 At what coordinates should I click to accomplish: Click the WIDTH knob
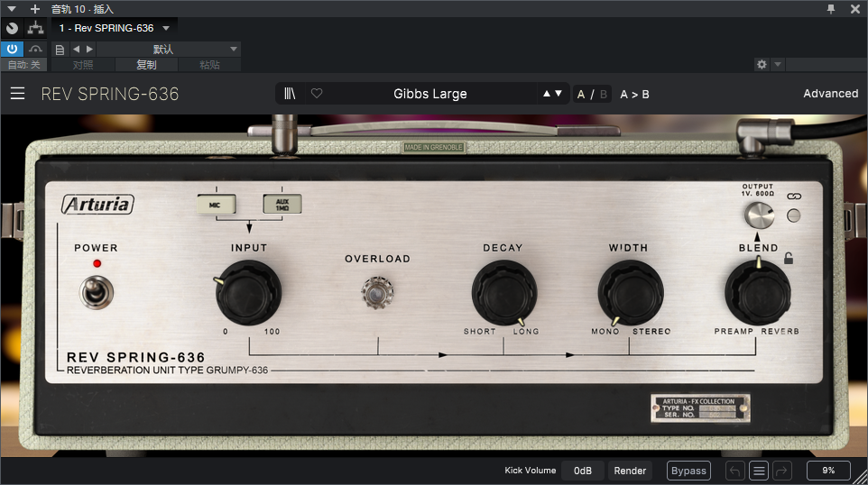click(630, 293)
